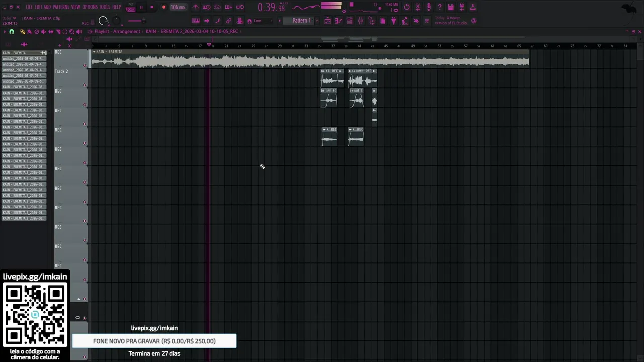Toggle multilink to controllers icon
This screenshot has width=644, height=362.
[x=228, y=21]
